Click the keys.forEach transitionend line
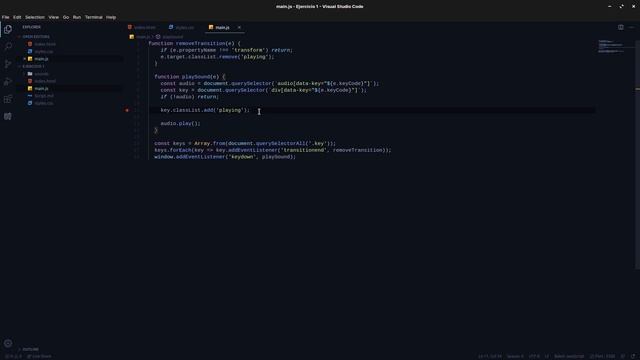Viewport: 640px width, 360px height. point(273,150)
